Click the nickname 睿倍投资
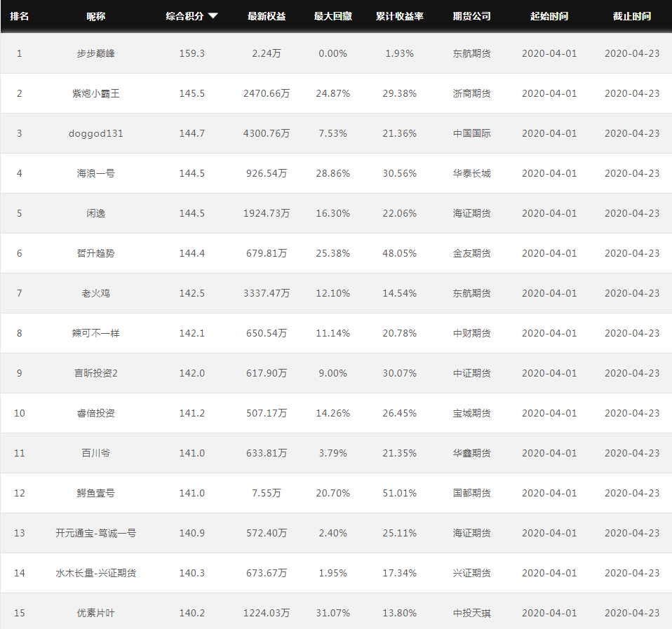Screen dimensions: 672x629 click(96, 413)
